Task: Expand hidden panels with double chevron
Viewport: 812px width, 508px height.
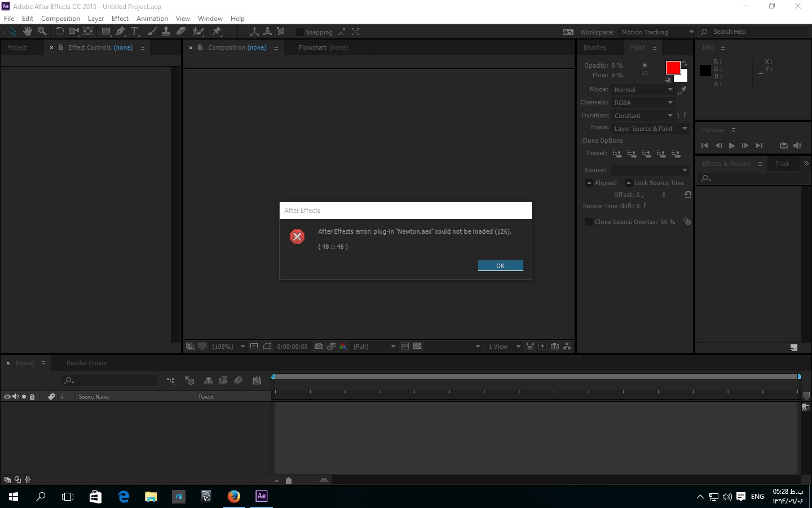Action: 806,164
